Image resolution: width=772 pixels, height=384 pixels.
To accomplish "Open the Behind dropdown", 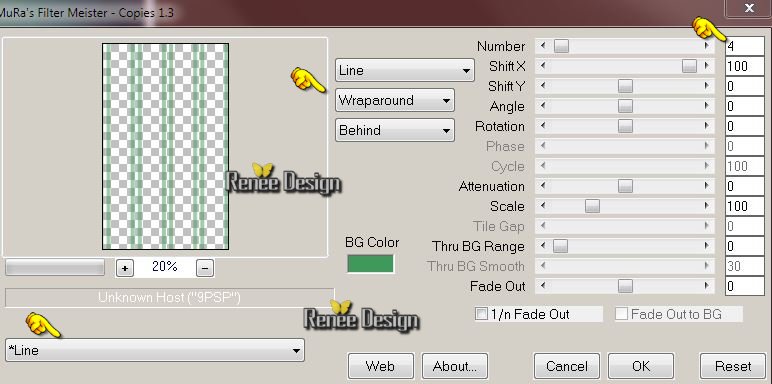I will pyautogui.click(x=395, y=130).
